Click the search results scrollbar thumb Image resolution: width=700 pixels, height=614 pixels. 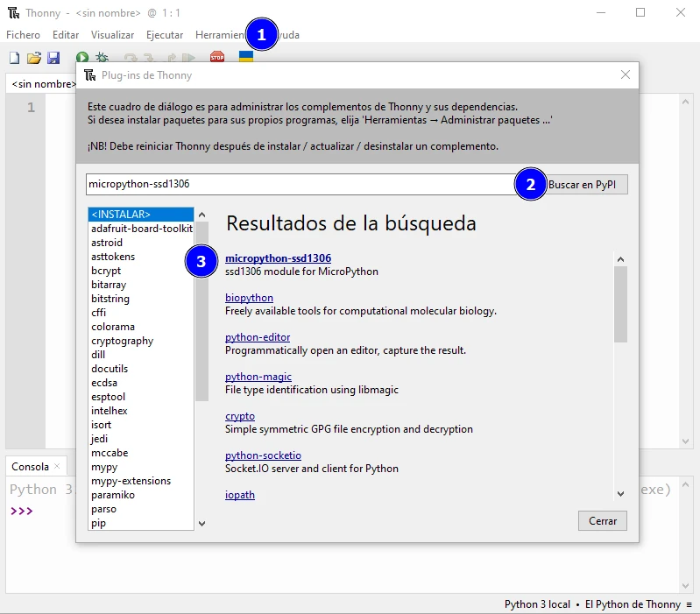pyautogui.click(x=620, y=304)
